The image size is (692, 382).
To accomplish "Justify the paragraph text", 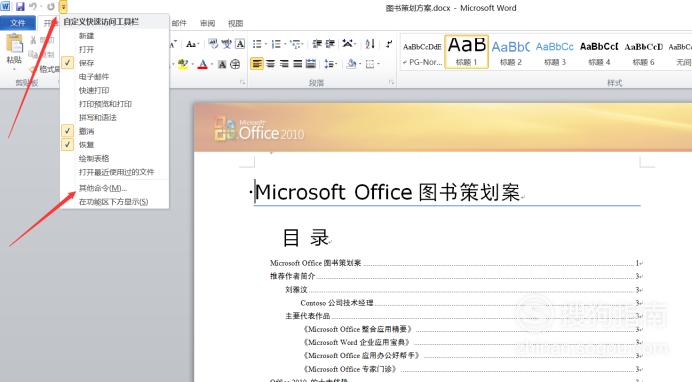I will point(297,64).
